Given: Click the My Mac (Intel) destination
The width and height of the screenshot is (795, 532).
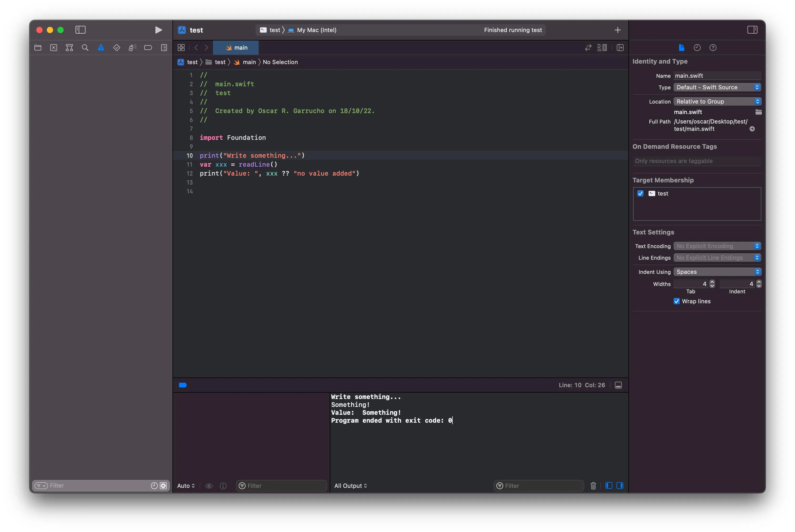Looking at the screenshot, I should 316,30.
